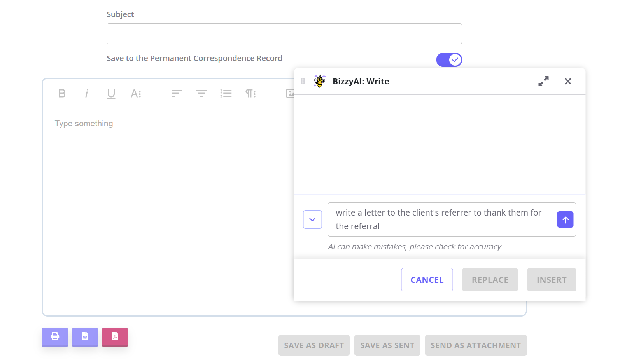This screenshot has height=364, width=620.
Task: Insert a numbered list
Action: [x=226, y=93]
